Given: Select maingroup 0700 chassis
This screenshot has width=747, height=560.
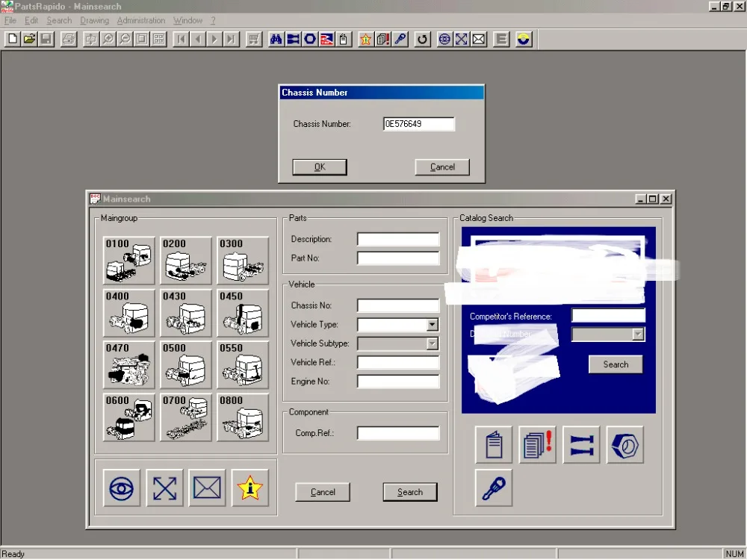Looking at the screenshot, I should point(186,417).
